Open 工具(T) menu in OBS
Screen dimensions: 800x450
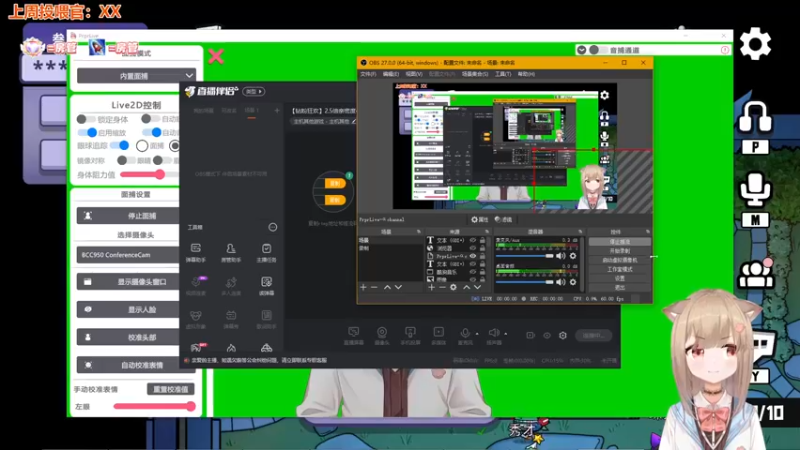503,74
